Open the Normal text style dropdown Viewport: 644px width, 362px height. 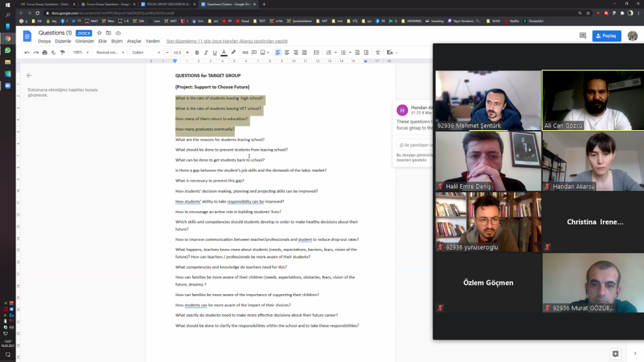pos(110,53)
